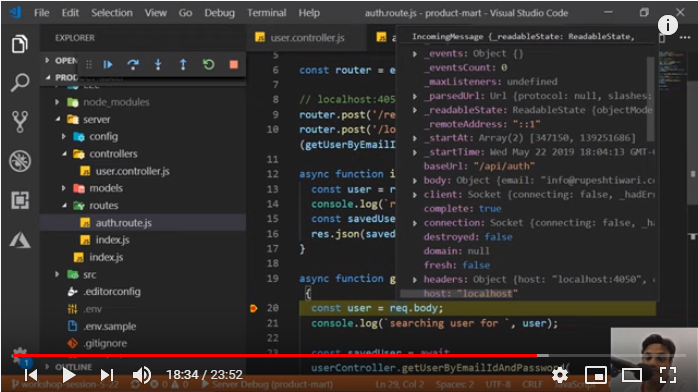Toggle the breakpoint on line 20

coord(254,308)
